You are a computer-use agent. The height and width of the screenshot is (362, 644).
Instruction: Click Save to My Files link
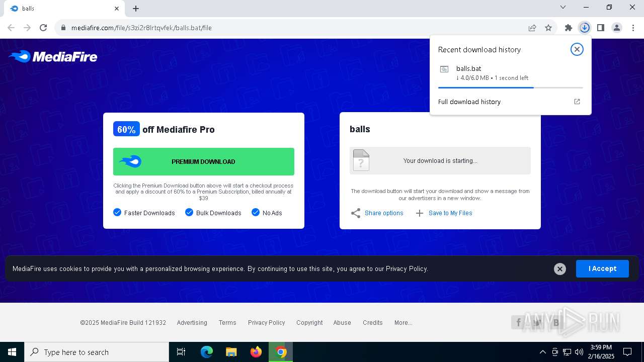click(x=450, y=213)
